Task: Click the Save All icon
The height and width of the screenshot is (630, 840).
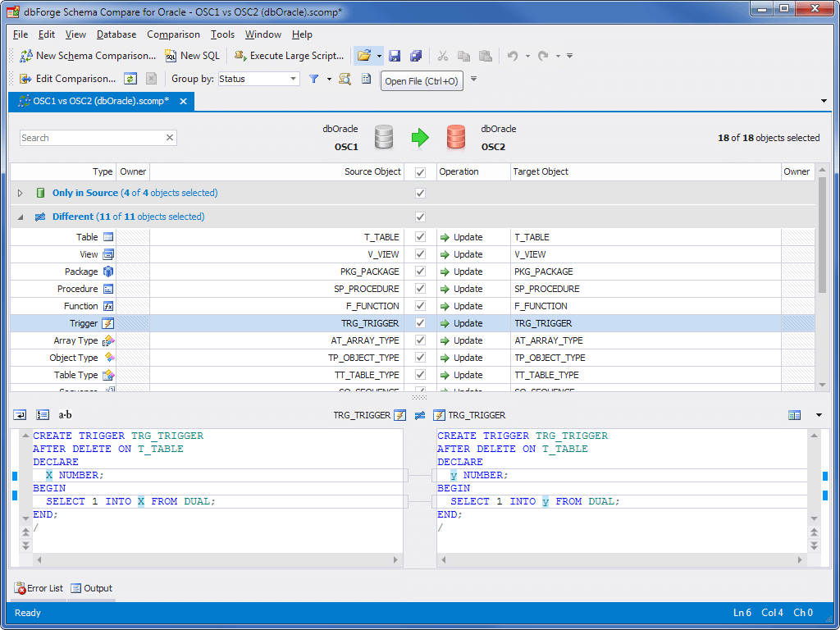Action: [414, 56]
